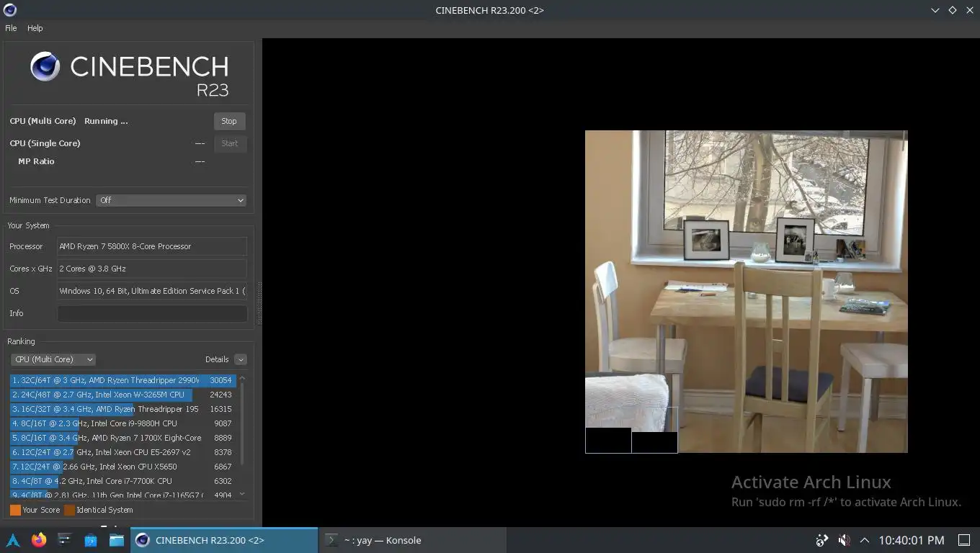Click the CINEBENCH R23 logo banner
Screen dimensions: 980x553
point(130,75)
